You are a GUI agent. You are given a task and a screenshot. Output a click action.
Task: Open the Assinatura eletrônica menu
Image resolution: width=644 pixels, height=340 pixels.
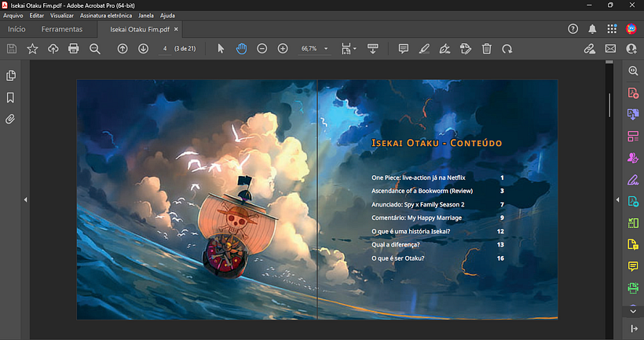[x=106, y=16]
